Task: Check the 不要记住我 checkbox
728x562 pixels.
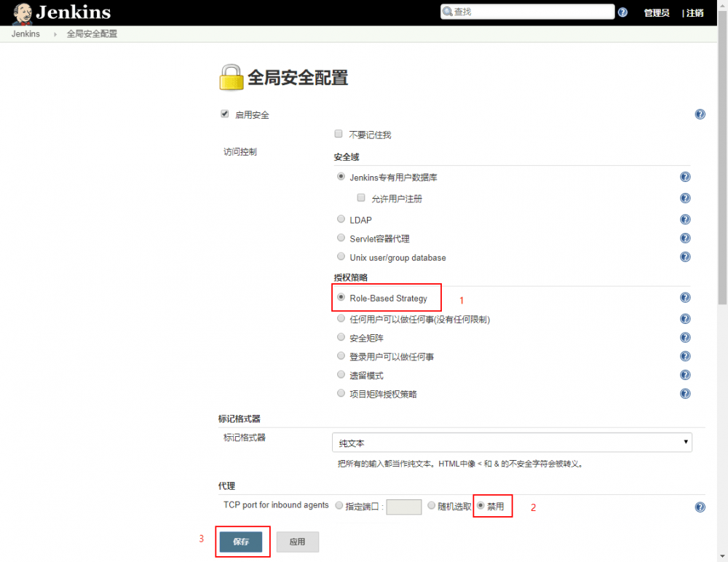Action: [x=338, y=133]
